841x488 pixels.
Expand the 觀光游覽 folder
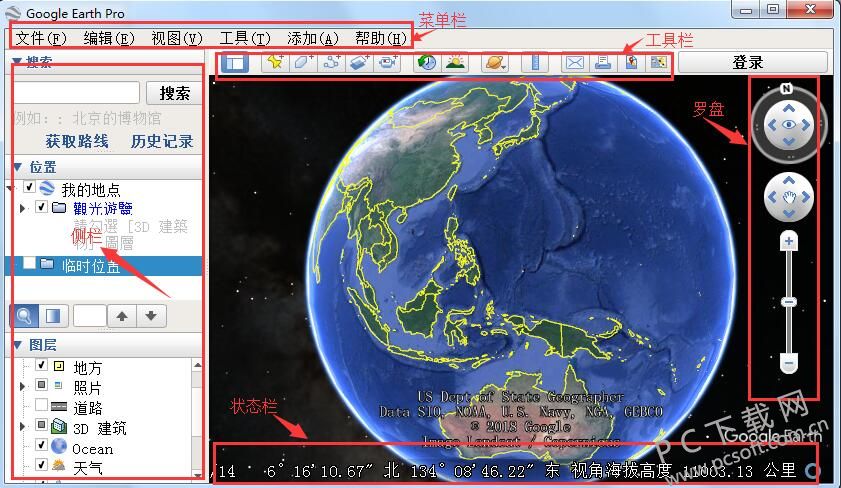(22, 208)
